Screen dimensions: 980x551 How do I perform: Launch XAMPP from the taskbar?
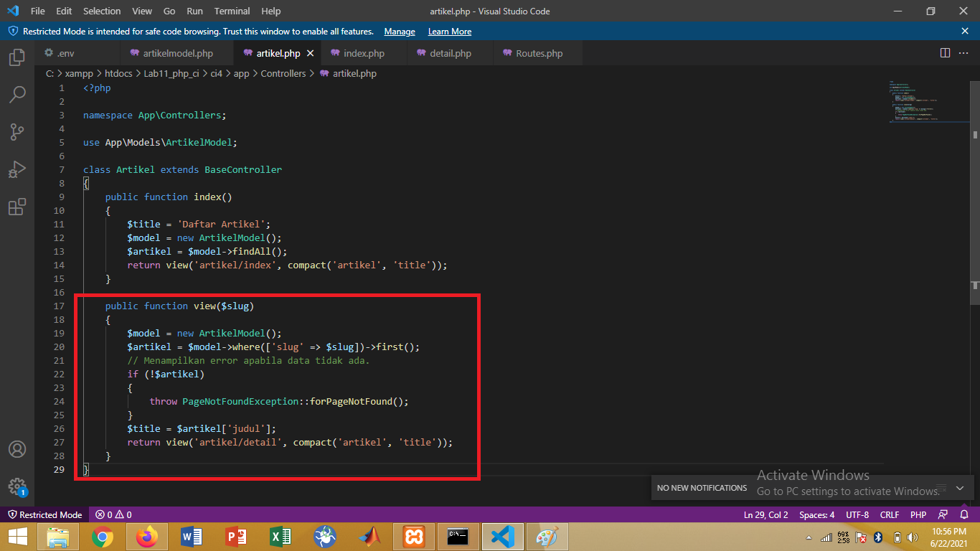pyautogui.click(x=413, y=536)
